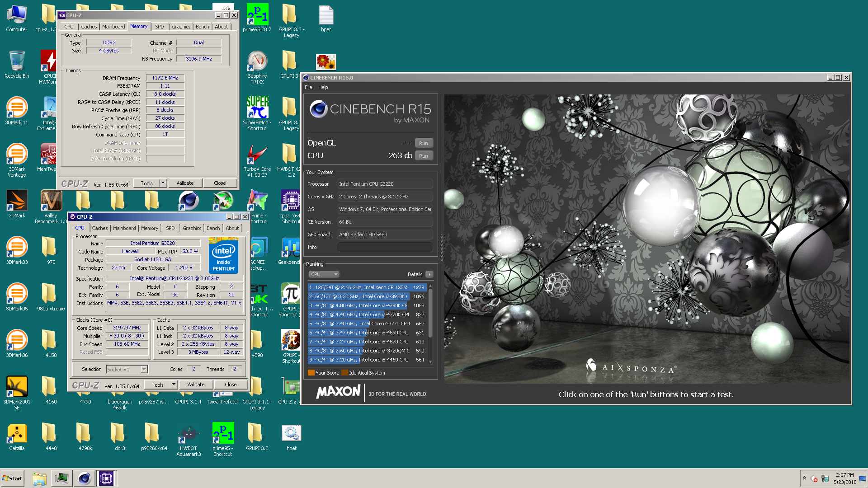Open the 3DMark desktop shortcut
The width and height of the screenshot is (868, 488).
click(x=17, y=204)
